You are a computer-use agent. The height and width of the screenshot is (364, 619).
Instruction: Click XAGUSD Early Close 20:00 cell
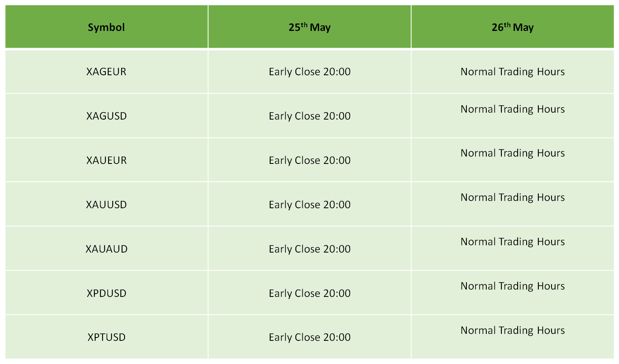pyautogui.click(x=309, y=116)
